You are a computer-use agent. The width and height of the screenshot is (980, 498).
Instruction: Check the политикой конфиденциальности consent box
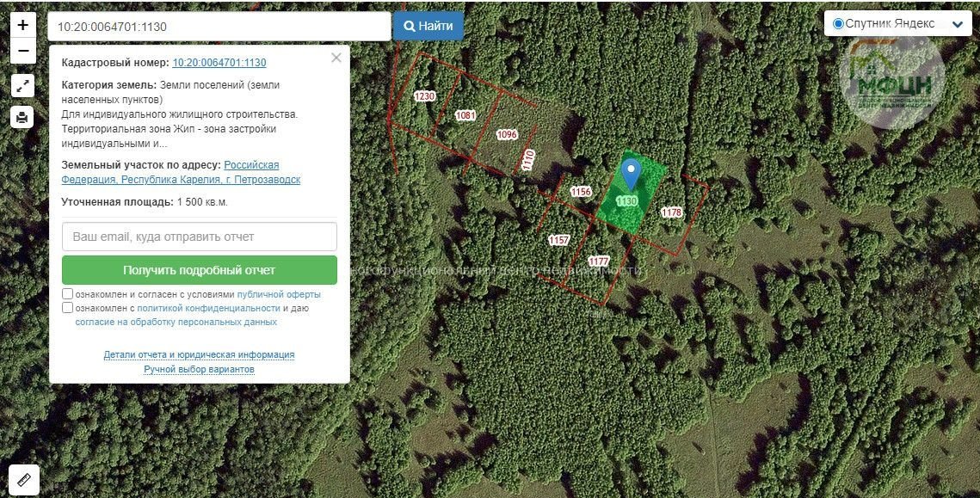pyautogui.click(x=67, y=307)
